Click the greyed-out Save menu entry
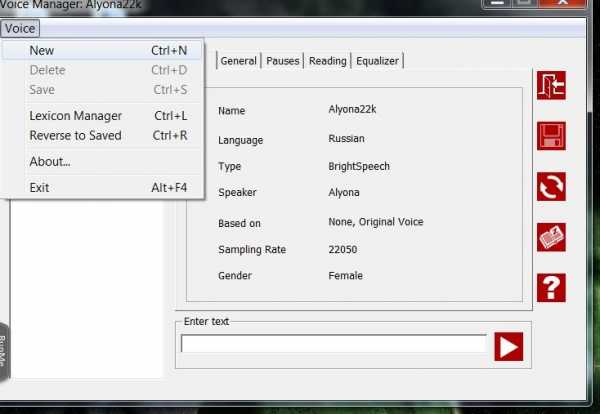Viewport: 600px width, 414px height. click(x=42, y=90)
